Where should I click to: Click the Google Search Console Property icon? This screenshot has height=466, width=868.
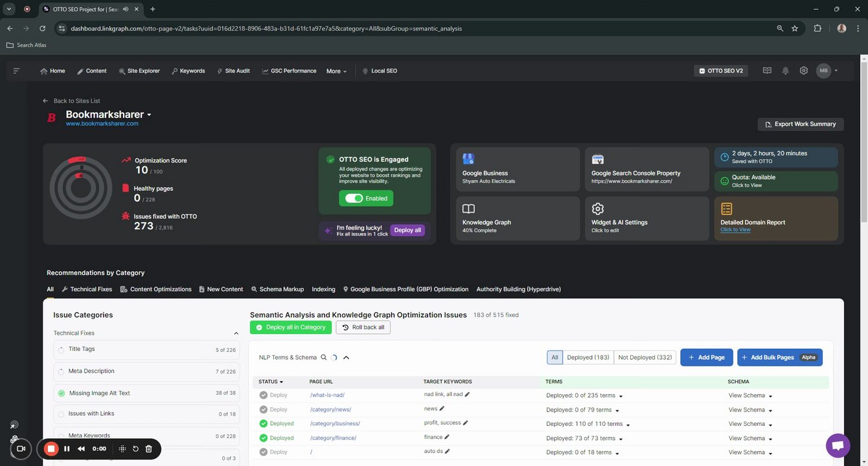point(598,159)
